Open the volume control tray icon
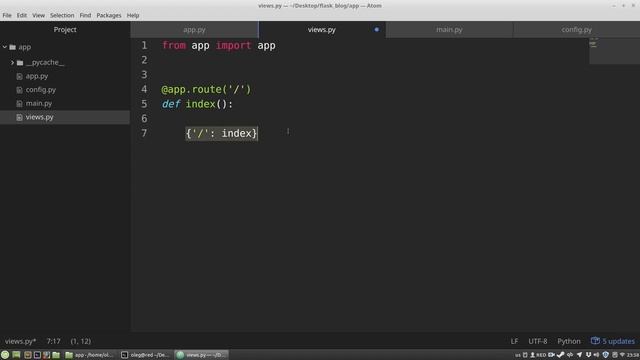Viewport: 640px width, 360px height. (596, 355)
